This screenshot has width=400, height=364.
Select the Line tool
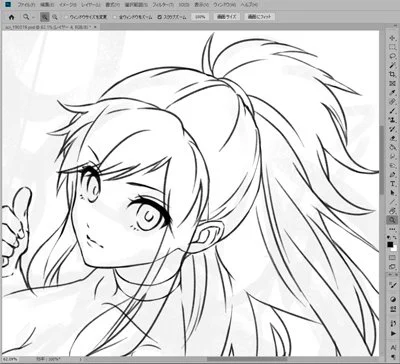(393, 201)
